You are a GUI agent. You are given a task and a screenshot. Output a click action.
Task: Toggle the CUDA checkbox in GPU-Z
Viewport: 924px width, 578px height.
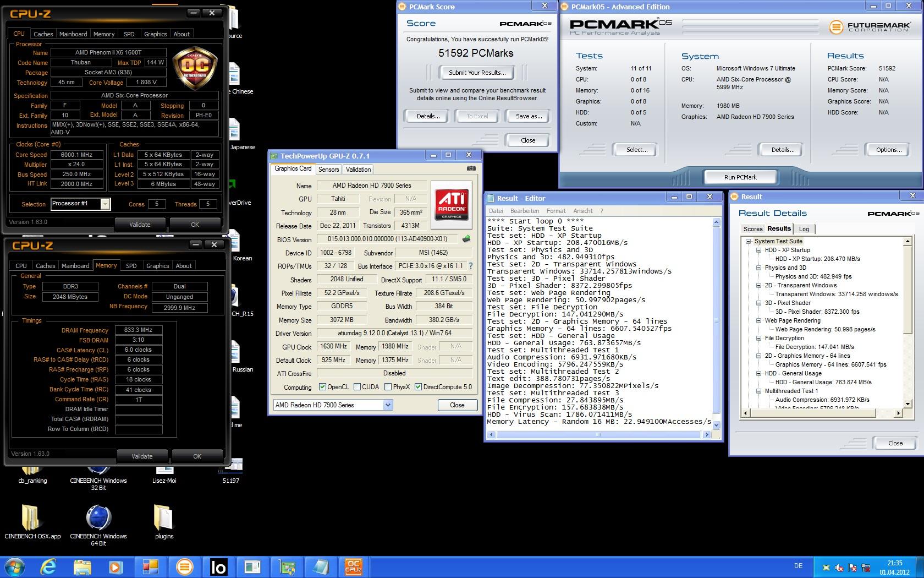357,387
